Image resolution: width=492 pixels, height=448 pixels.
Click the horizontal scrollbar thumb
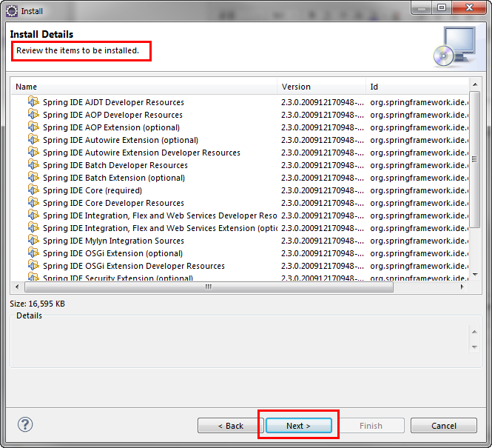pos(209,287)
